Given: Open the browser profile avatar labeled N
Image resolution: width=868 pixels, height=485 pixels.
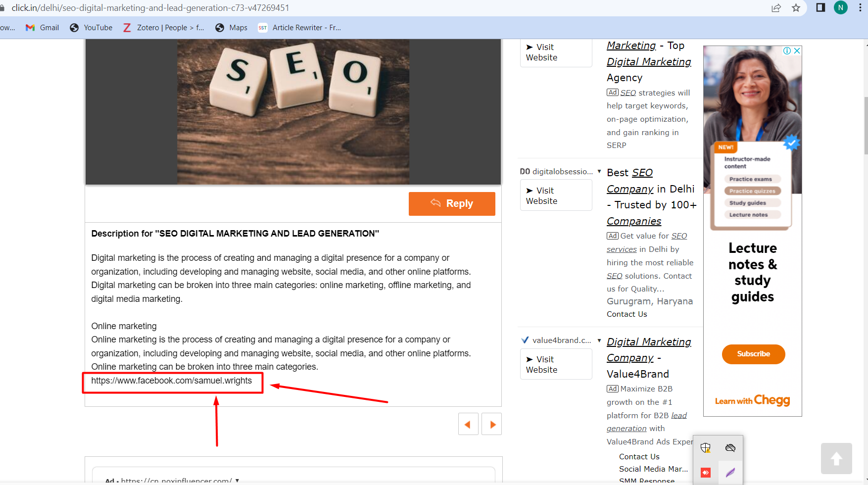Looking at the screenshot, I should (x=840, y=8).
